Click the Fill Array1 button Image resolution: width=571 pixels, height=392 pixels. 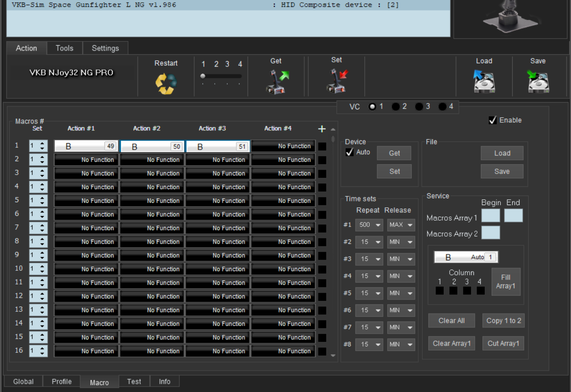[x=506, y=282]
